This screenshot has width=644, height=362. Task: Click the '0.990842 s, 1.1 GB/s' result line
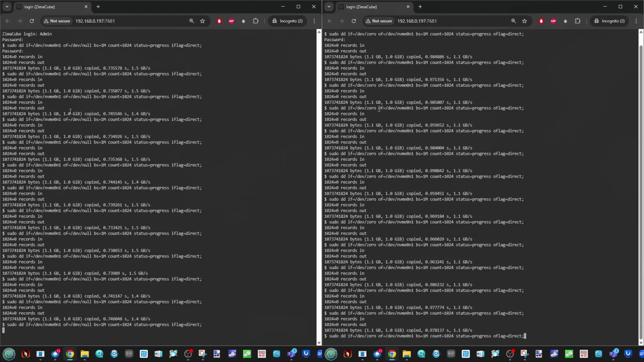[x=398, y=171]
